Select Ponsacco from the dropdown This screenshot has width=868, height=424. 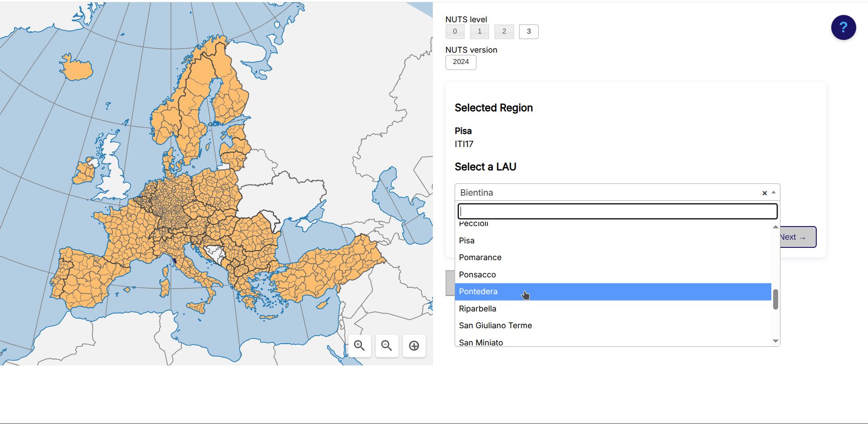(477, 275)
